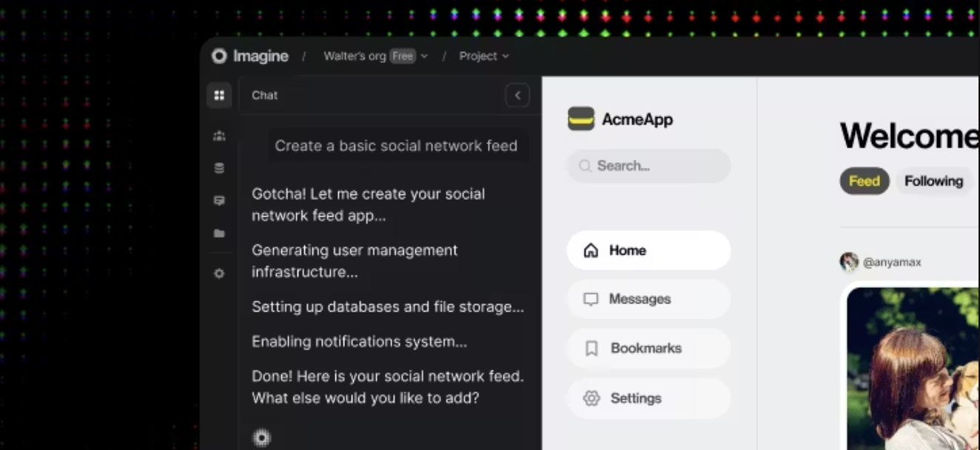Screen dimensions: 980x450
Task: Select Settings in AcmeApp navigation
Action: click(x=648, y=398)
